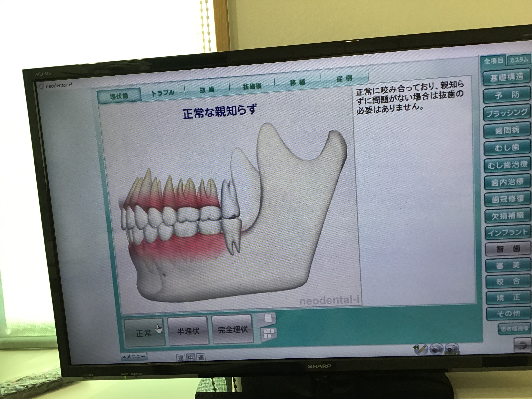532x399 pixels.
Task: Set playback speed to slow (遅)
Action: [x=180, y=358]
